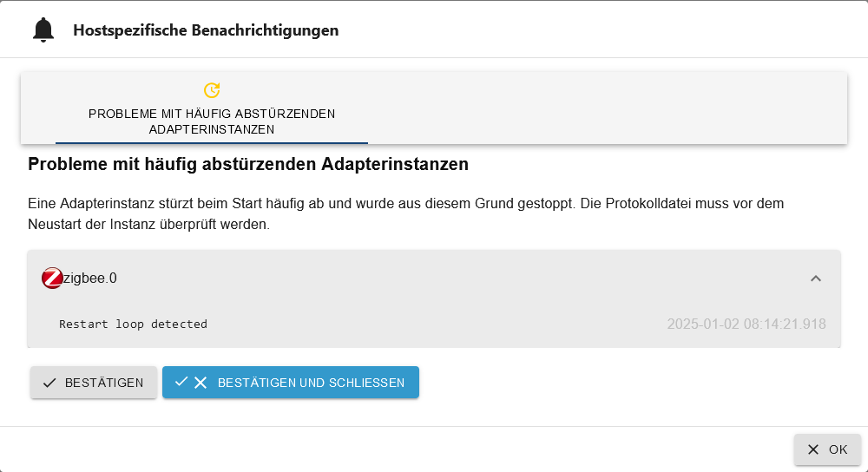Click the description paragraph about the Protokolldatei
The height and width of the screenshot is (472, 868).
pyautogui.click(x=405, y=214)
